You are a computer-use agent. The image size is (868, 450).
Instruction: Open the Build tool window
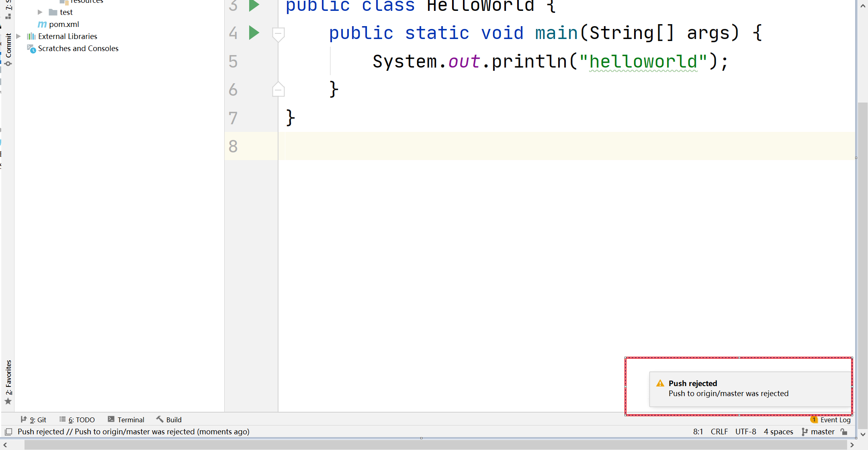coord(172,419)
